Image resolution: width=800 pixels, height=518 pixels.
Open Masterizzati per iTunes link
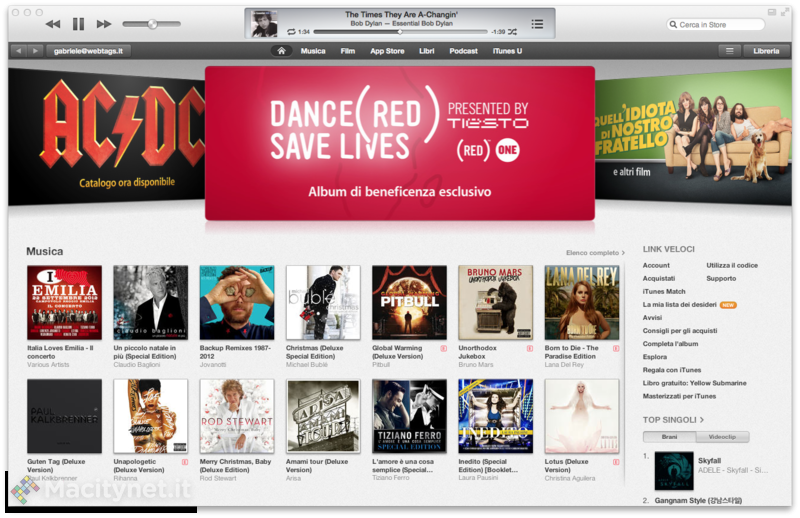click(x=679, y=397)
